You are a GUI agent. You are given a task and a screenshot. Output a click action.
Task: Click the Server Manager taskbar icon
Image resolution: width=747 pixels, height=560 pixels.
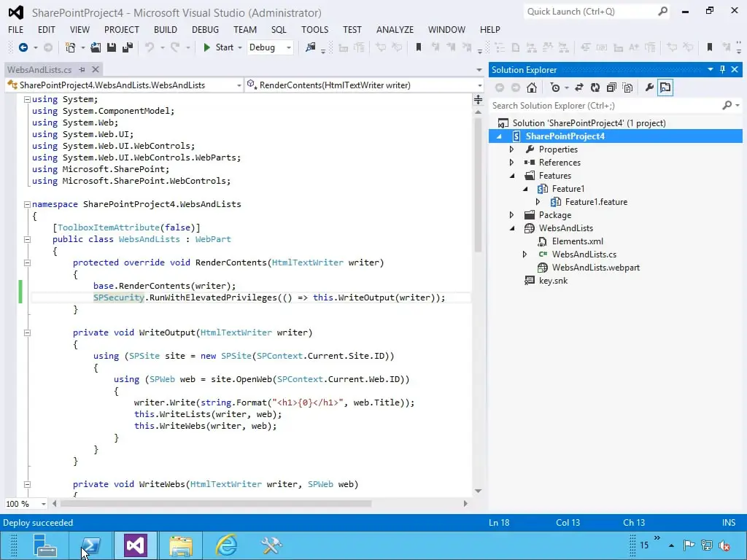tap(45, 545)
